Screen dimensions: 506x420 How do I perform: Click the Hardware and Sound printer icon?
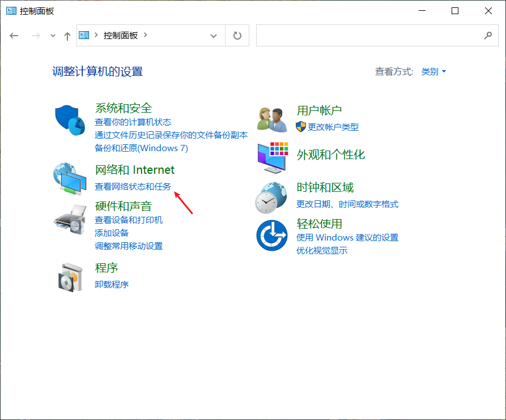pos(70,220)
